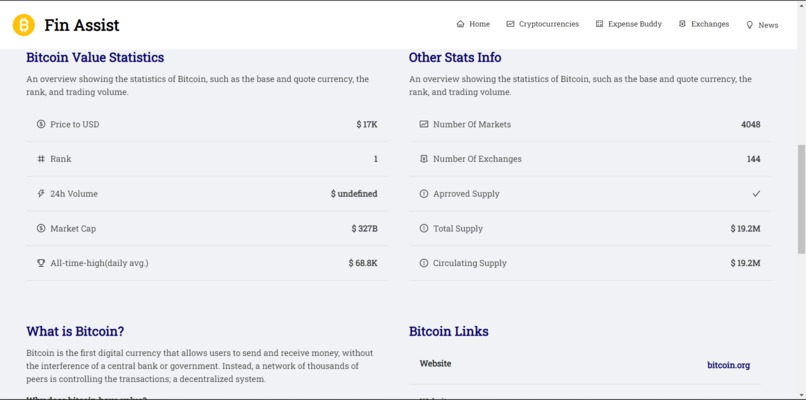Open Expense Buddy from navigation
Screen dimensions: 806x400
tap(635, 24)
